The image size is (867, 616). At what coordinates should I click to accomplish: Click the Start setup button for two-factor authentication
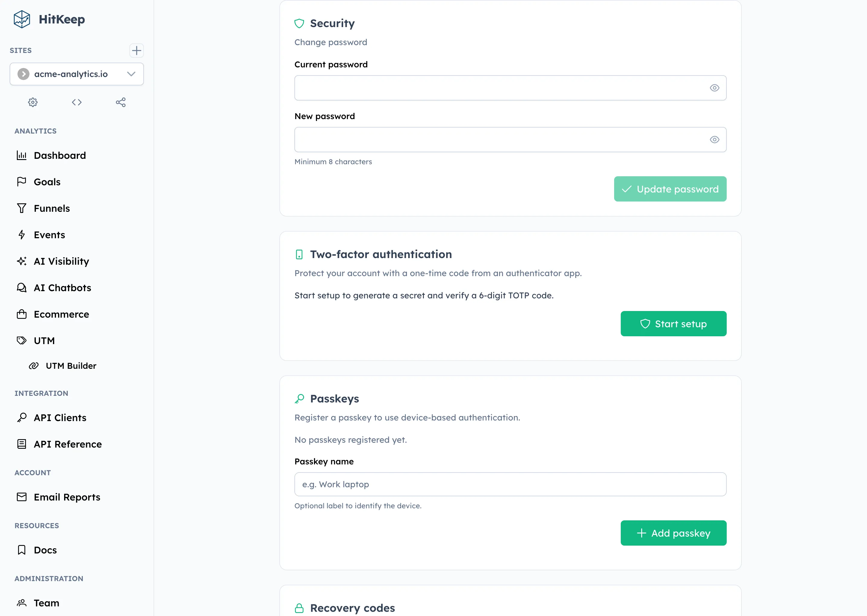tap(673, 324)
